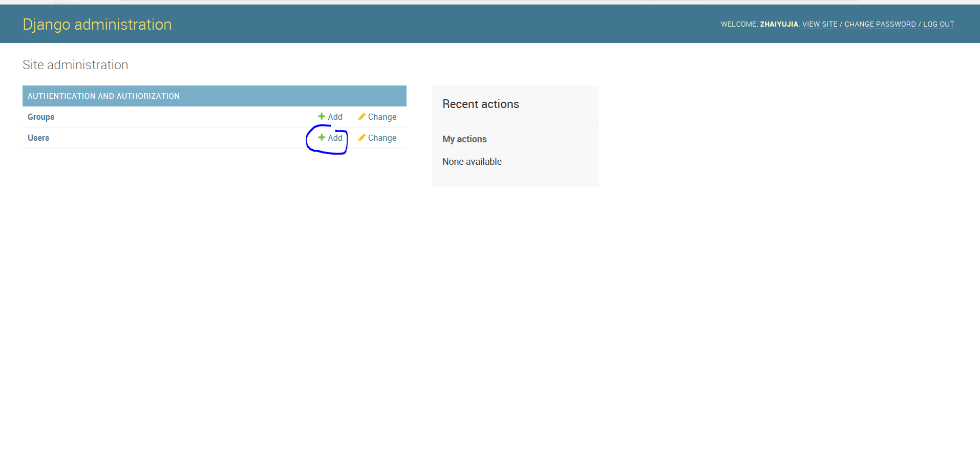Open the Change Password link
The width and height of the screenshot is (980, 454).
(x=880, y=25)
